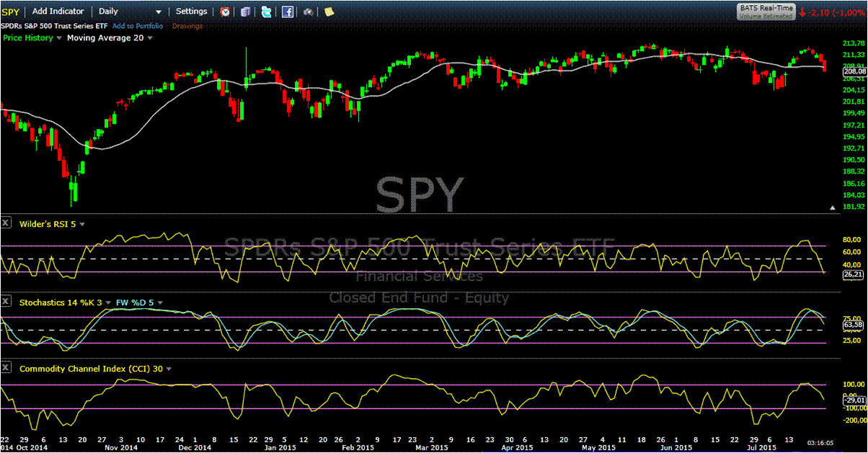This screenshot has height=453, width=868.
Task: Open the Daily timeframe dropdown
Action: [x=130, y=12]
